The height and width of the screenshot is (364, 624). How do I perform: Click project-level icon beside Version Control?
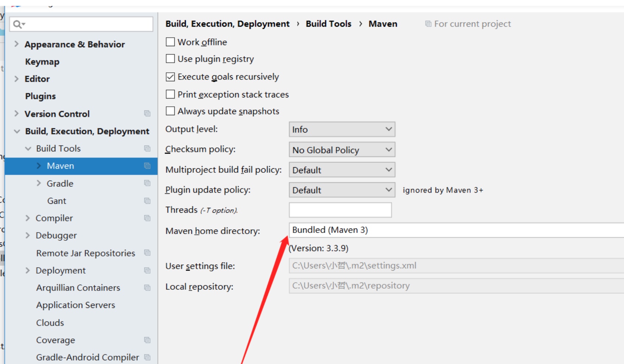point(147,114)
